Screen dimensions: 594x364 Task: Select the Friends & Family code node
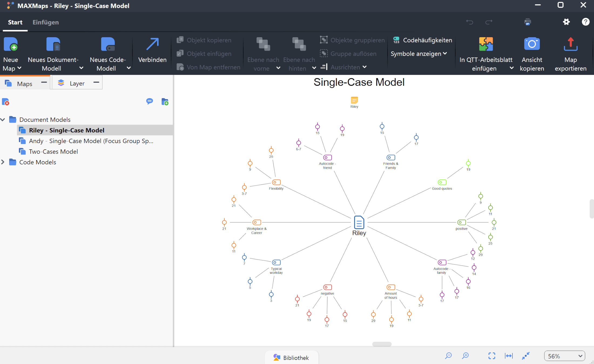tap(391, 157)
